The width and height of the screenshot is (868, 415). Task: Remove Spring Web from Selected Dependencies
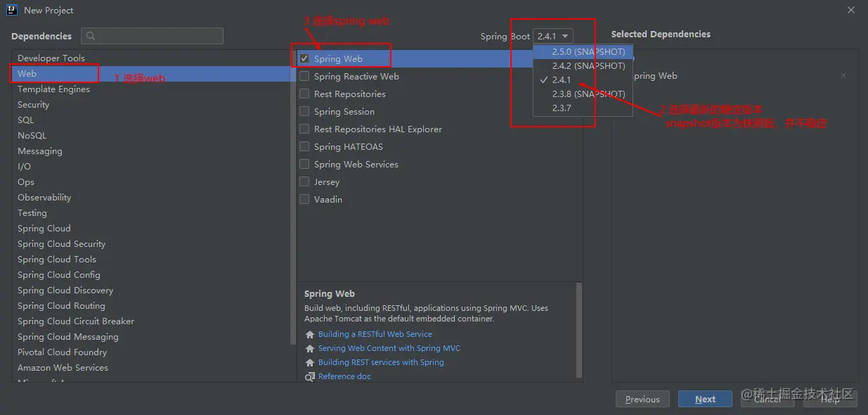pyautogui.click(x=843, y=75)
